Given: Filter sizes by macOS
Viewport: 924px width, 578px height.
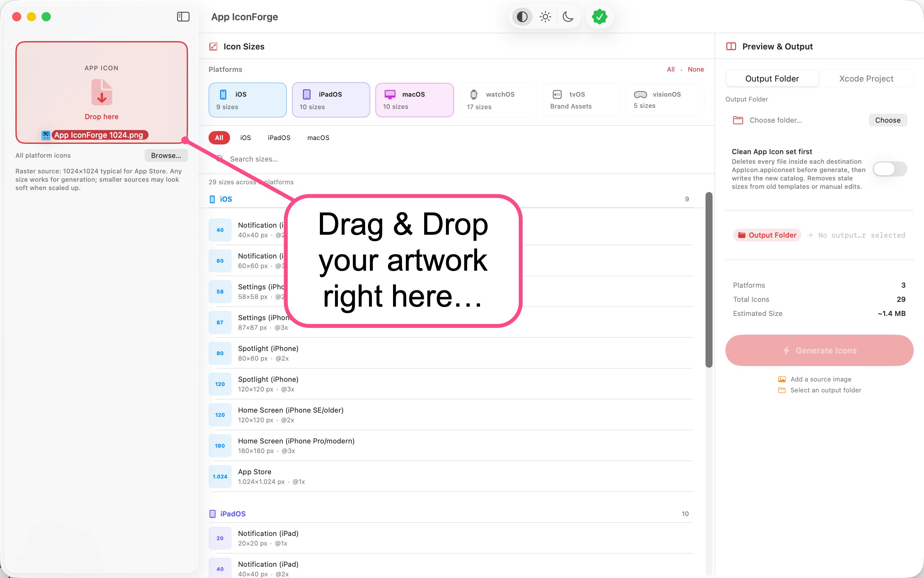Looking at the screenshot, I should [x=319, y=138].
